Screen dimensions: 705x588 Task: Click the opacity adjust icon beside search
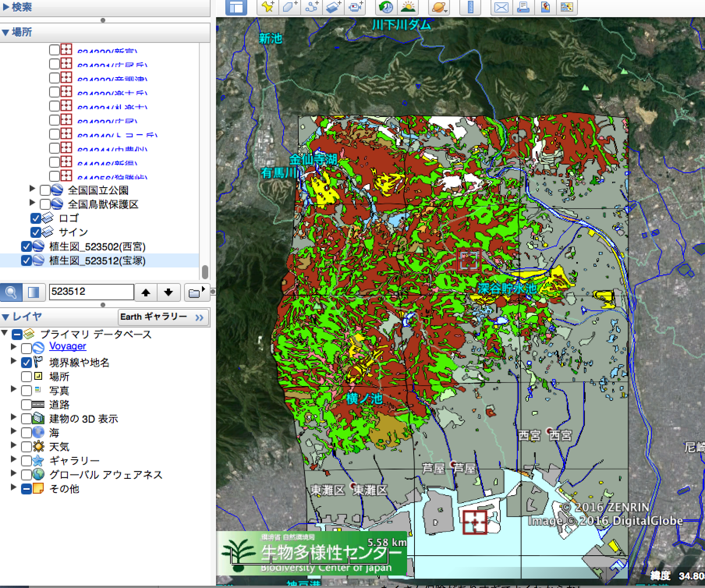tap(34, 292)
